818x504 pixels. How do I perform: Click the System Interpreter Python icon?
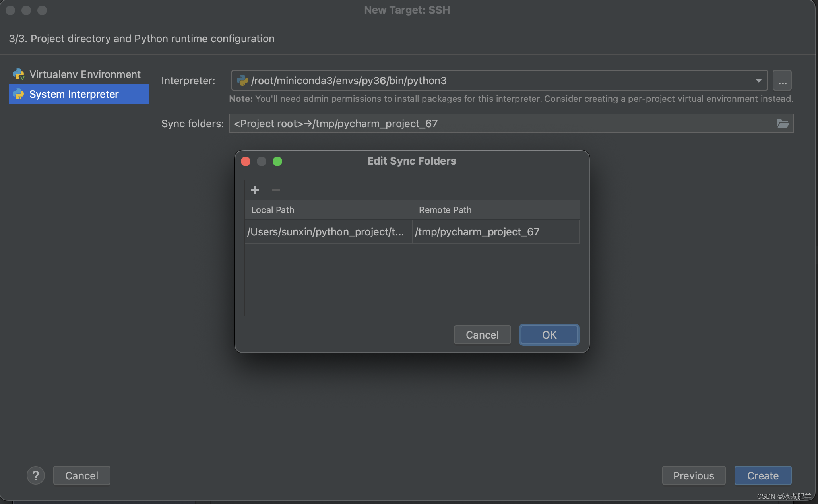pyautogui.click(x=19, y=94)
